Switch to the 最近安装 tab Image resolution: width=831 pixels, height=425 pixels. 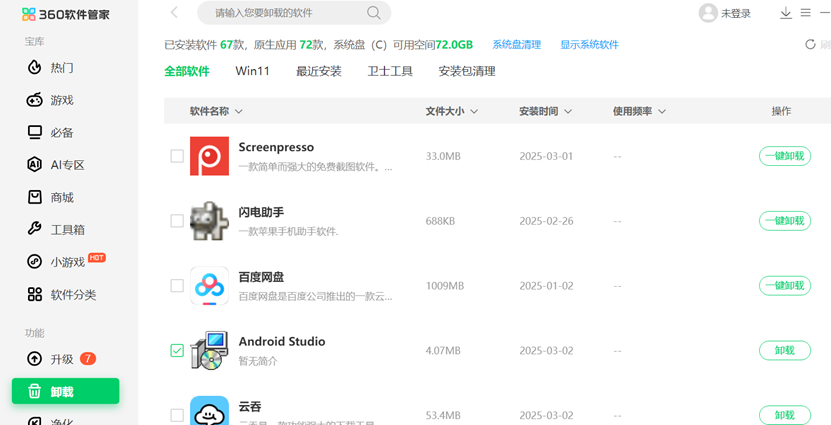319,71
